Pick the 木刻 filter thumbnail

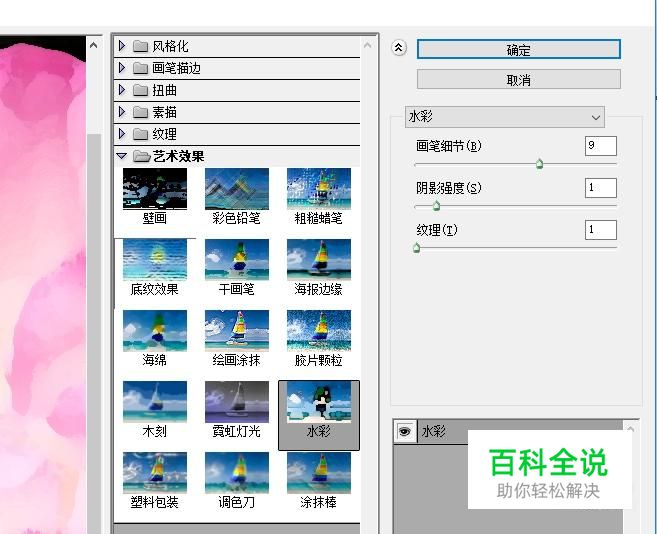click(155, 402)
